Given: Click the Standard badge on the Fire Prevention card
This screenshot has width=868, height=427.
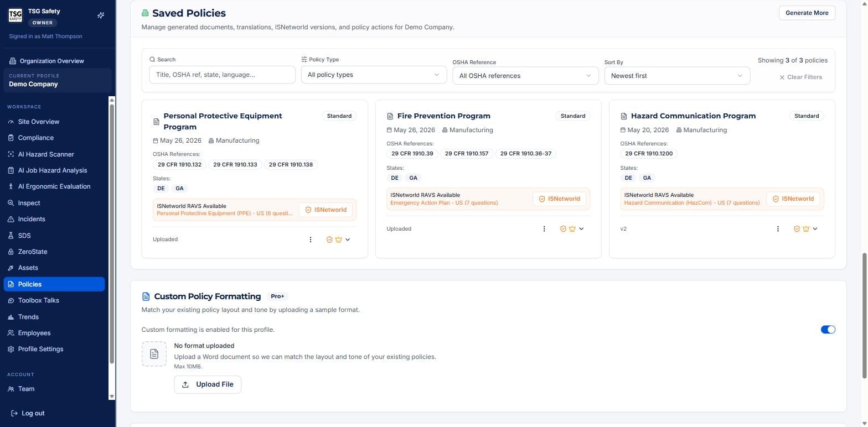Looking at the screenshot, I should tap(573, 116).
